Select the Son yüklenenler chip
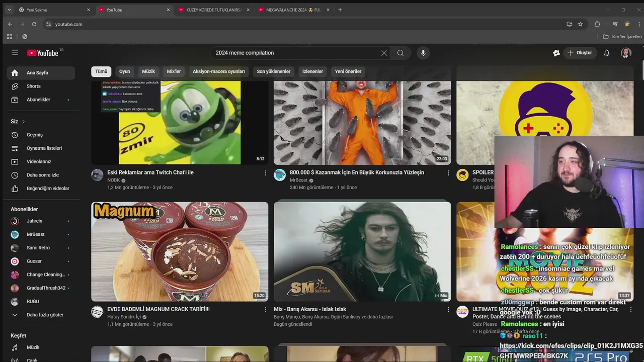This screenshot has width=644, height=362. pyautogui.click(x=274, y=71)
